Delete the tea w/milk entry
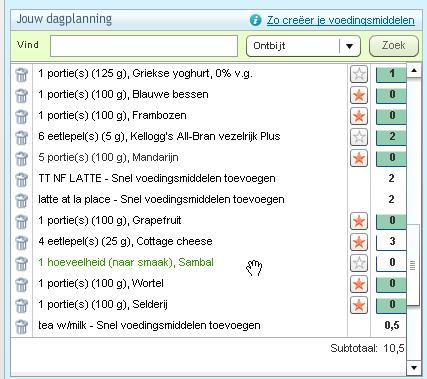The image size is (427, 379). (22, 326)
